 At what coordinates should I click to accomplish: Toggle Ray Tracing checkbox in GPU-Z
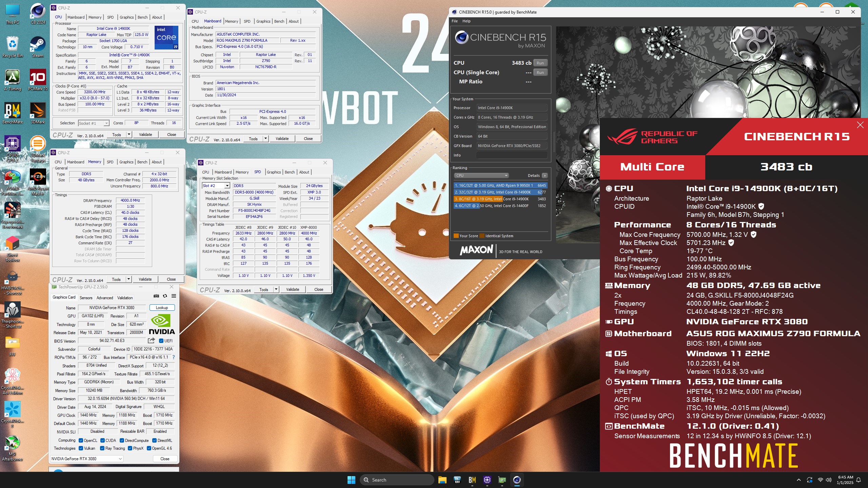point(102,448)
